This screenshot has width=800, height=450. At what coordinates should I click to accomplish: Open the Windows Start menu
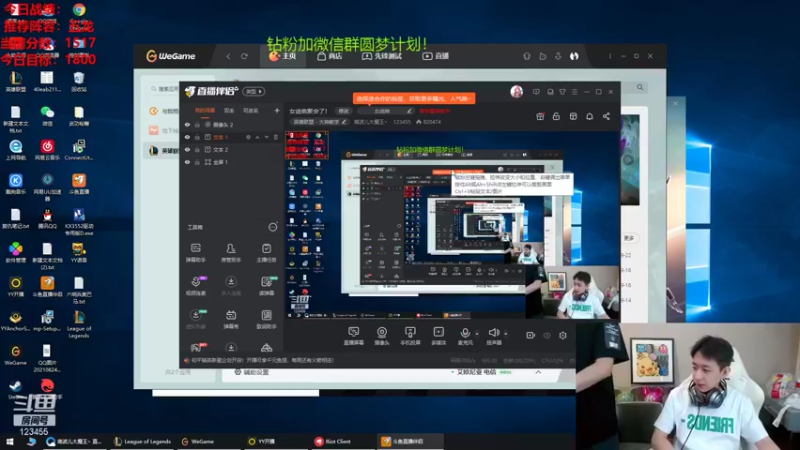(x=10, y=441)
